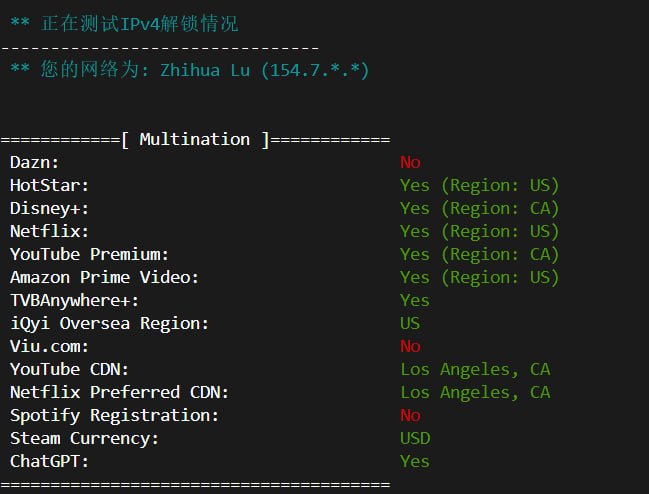Click the Netflix Preferred CDN label
The height and width of the screenshot is (494, 649).
[x=120, y=392]
